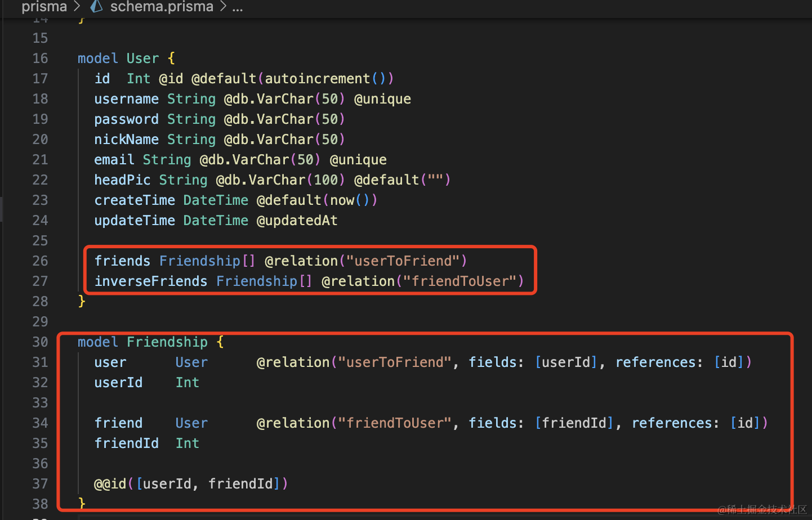The width and height of the screenshot is (812, 520).
Task: Place cursor on model User name
Action: pyautogui.click(x=142, y=59)
